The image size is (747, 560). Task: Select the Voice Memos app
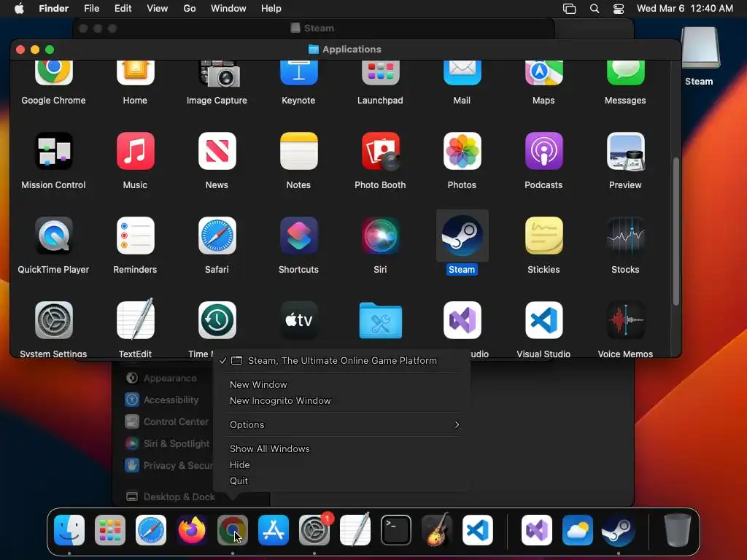click(625, 320)
